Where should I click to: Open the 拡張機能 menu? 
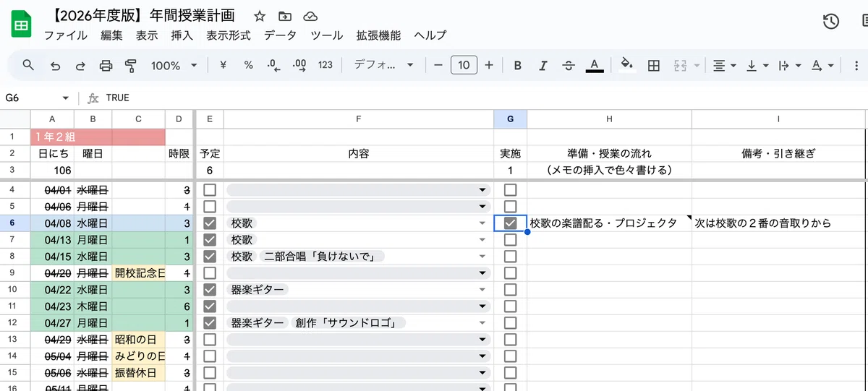378,35
